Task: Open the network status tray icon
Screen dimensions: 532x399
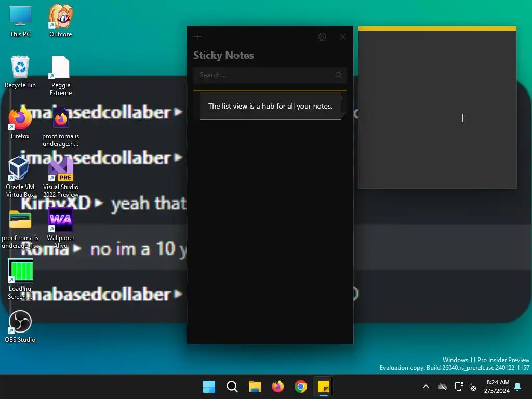Action: [459, 387]
